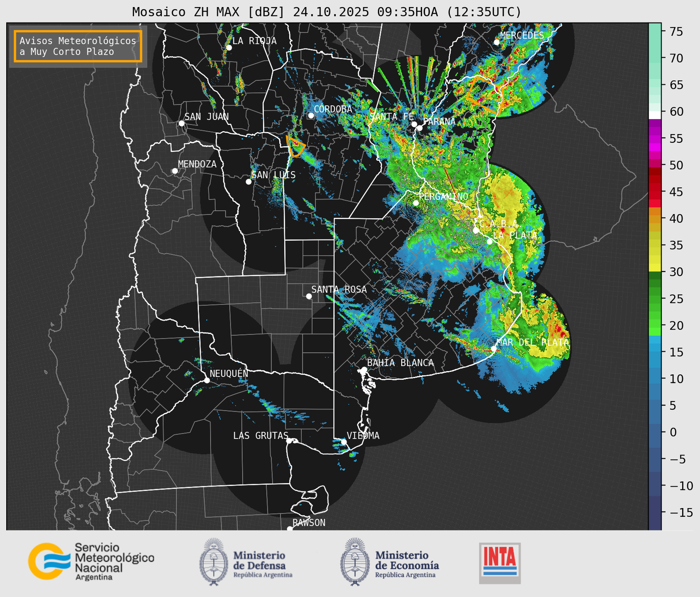
Task: Click the Ministerio de Economía emblem
Action: click(x=355, y=562)
